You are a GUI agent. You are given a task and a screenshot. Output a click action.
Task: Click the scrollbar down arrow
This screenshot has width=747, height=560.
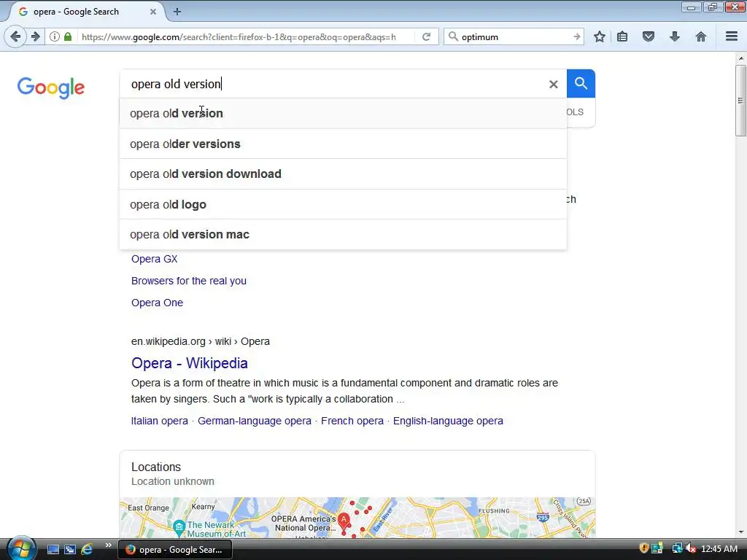tap(740, 532)
